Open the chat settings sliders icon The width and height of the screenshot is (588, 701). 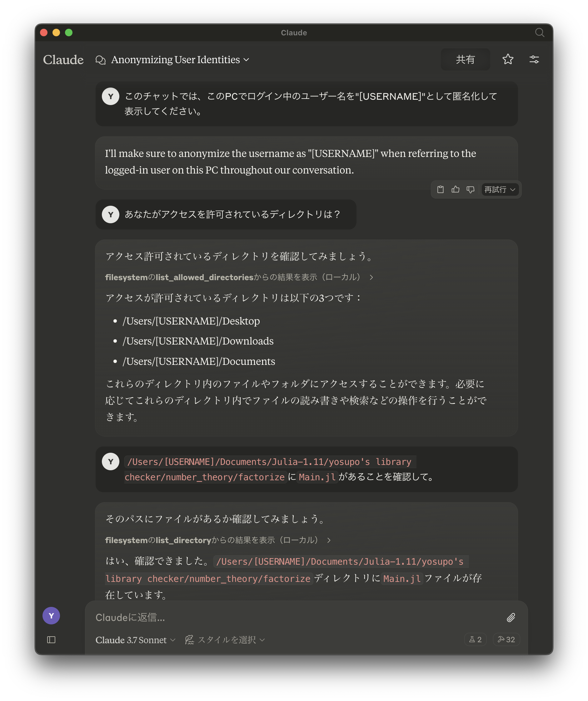click(534, 59)
